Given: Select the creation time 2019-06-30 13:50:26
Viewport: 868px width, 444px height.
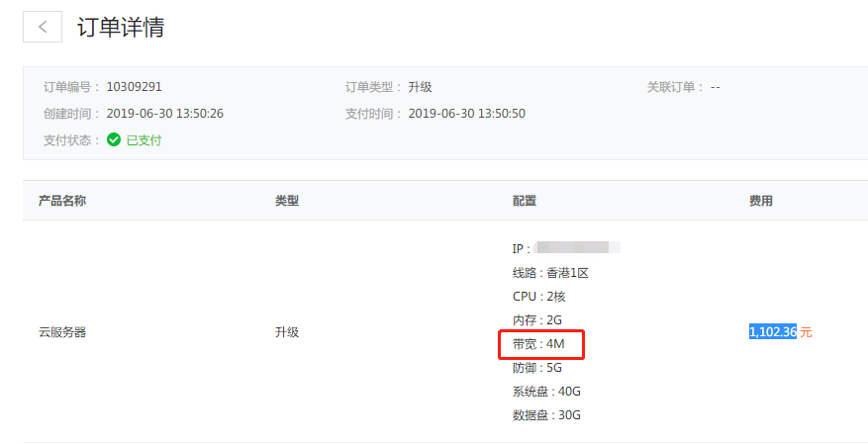Looking at the screenshot, I should point(165,114).
